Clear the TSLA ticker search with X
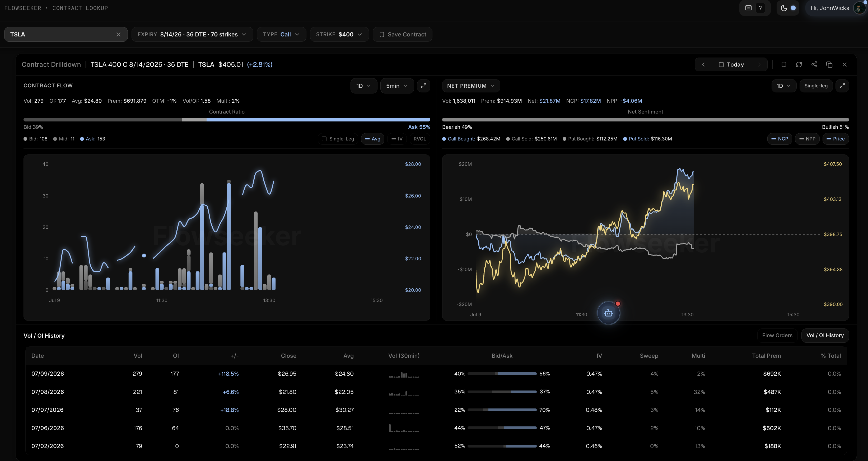The height and width of the screenshot is (461, 868). click(x=118, y=34)
